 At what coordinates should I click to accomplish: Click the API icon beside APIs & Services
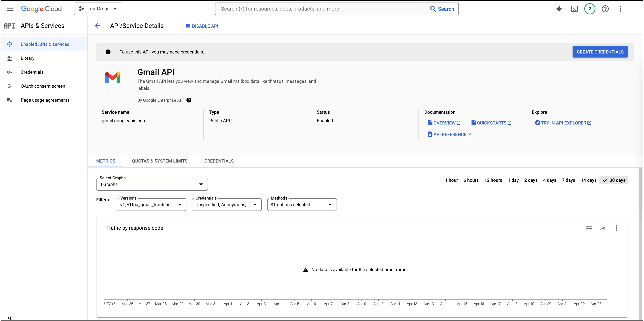(x=10, y=26)
